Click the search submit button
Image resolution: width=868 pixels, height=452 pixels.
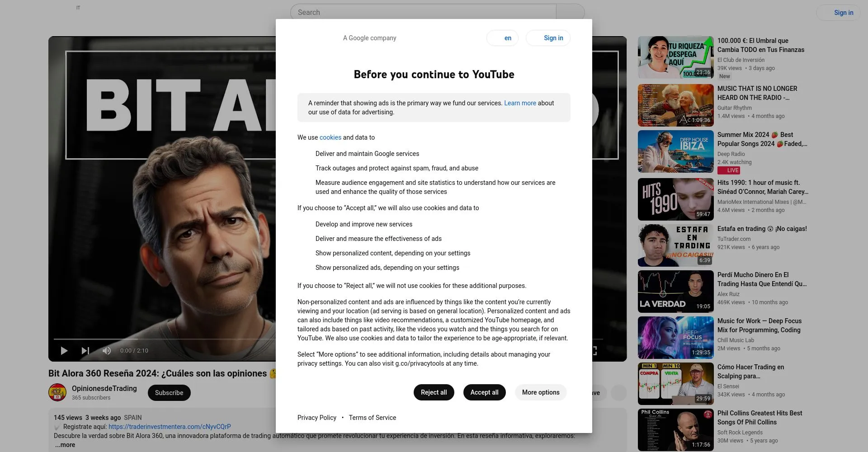click(x=571, y=13)
